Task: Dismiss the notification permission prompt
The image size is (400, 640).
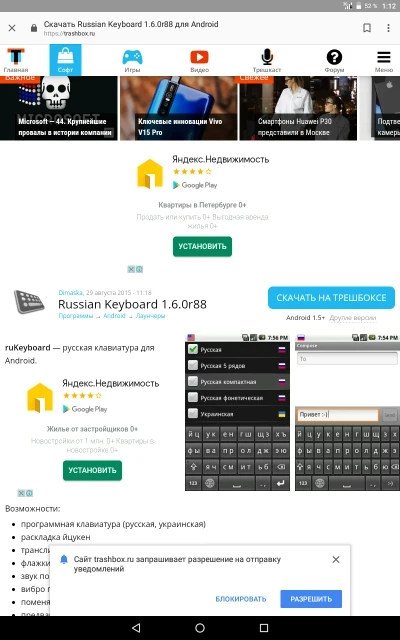Action: click(x=336, y=559)
